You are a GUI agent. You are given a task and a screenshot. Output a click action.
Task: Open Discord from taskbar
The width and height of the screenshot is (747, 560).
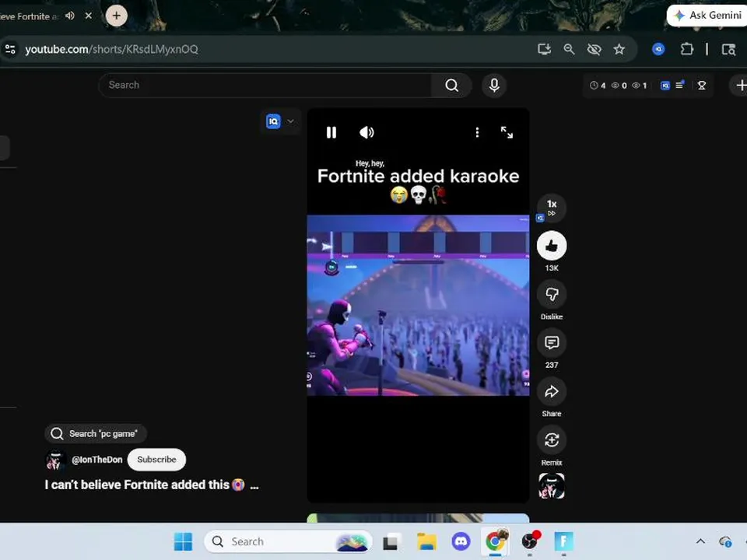coord(461,541)
